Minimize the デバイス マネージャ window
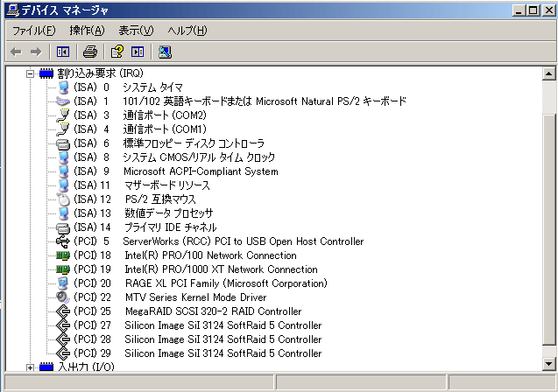The image size is (558, 392). point(519,10)
